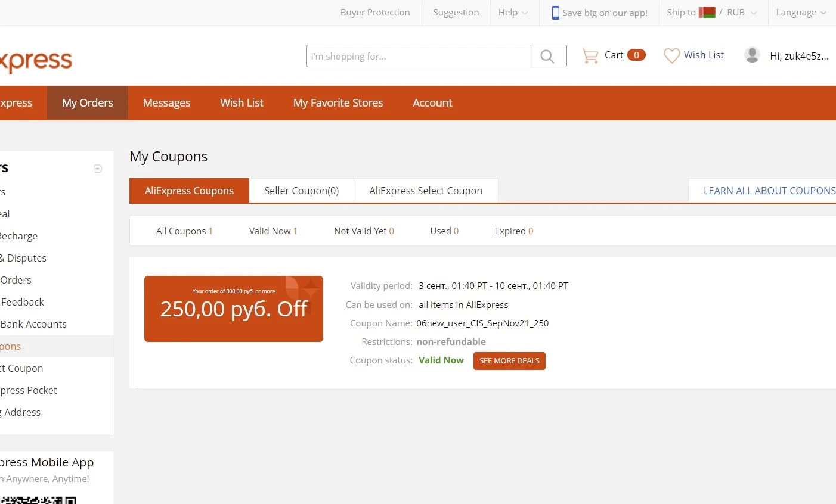The height and width of the screenshot is (504, 836).
Task: Click the Ship to country flag
Action: (707, 13)
